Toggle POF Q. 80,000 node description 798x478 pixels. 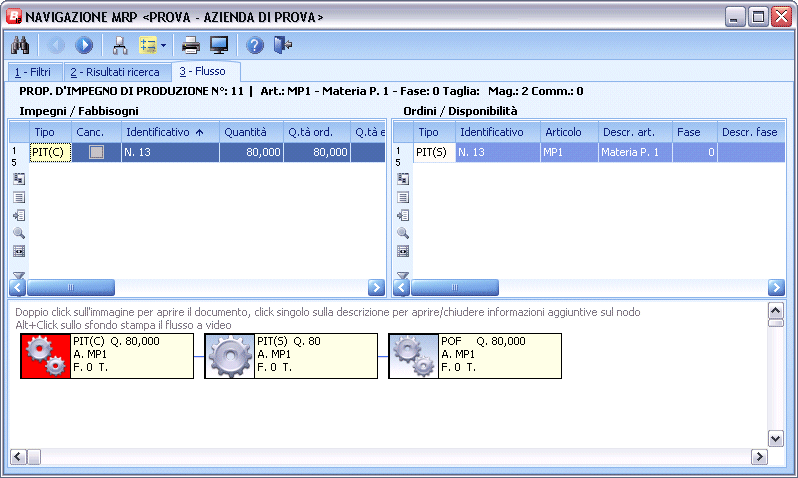[500, 356]
